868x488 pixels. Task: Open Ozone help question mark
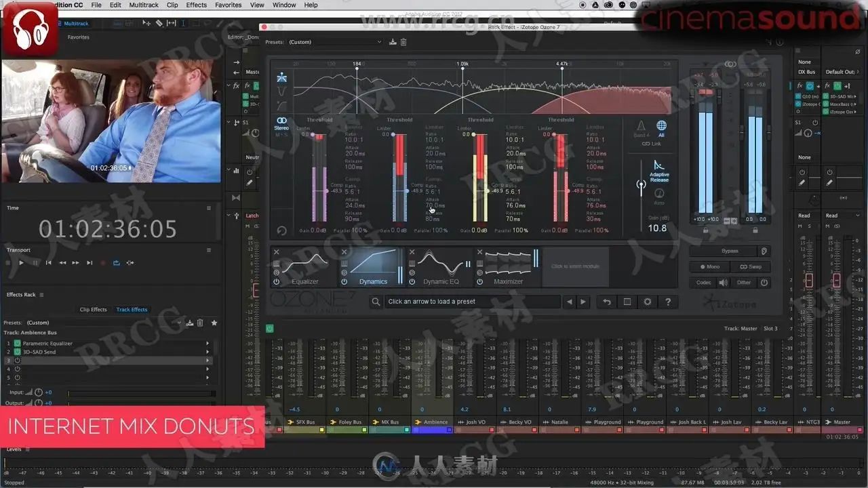(668, 302)
